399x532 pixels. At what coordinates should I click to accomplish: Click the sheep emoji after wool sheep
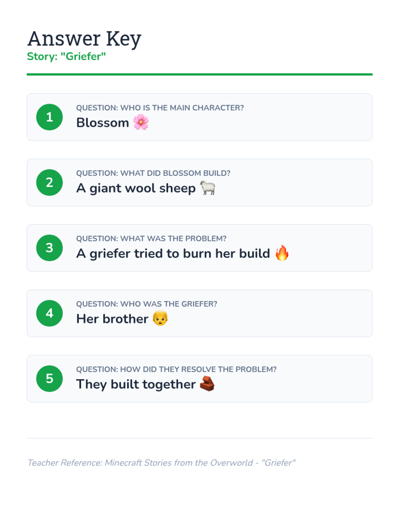pyautogui.click(x=208, y=188)
